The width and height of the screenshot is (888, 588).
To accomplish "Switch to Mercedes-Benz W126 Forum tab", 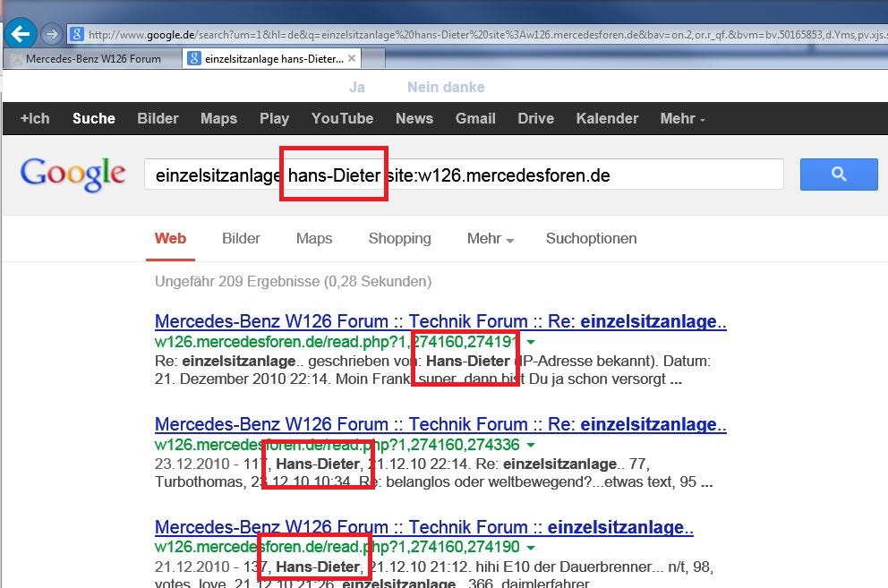I will (x=91, y=59).
